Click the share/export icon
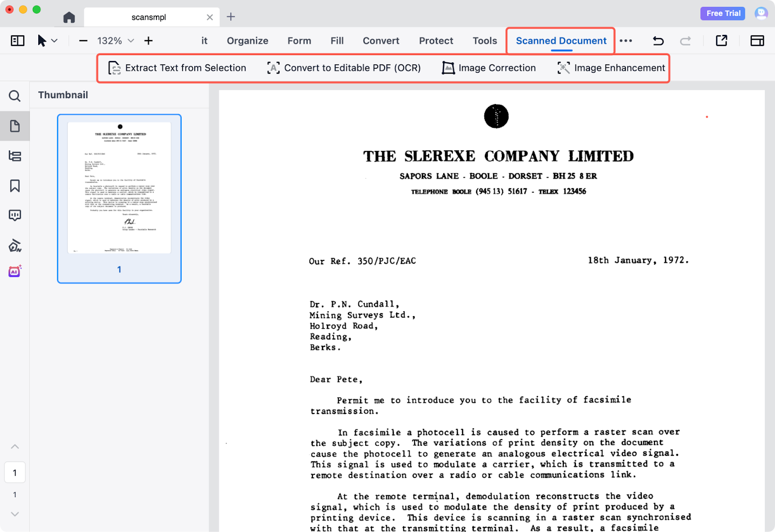 (x=721, y=41)
